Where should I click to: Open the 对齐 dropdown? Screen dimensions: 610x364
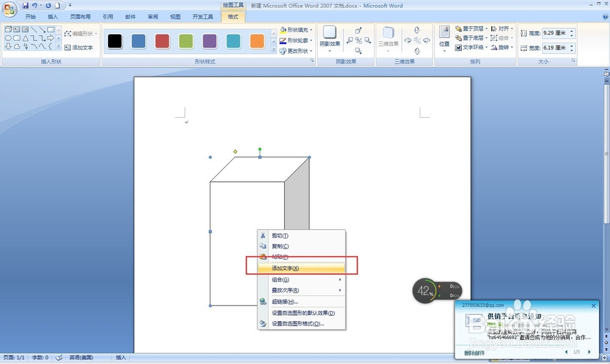[x=502, y=29]
